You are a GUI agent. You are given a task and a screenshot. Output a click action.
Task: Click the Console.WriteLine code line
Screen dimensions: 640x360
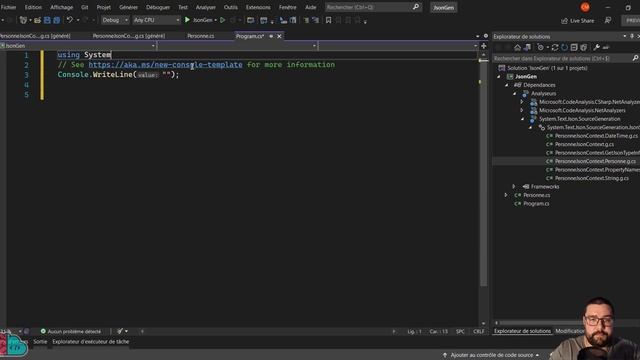118,75
